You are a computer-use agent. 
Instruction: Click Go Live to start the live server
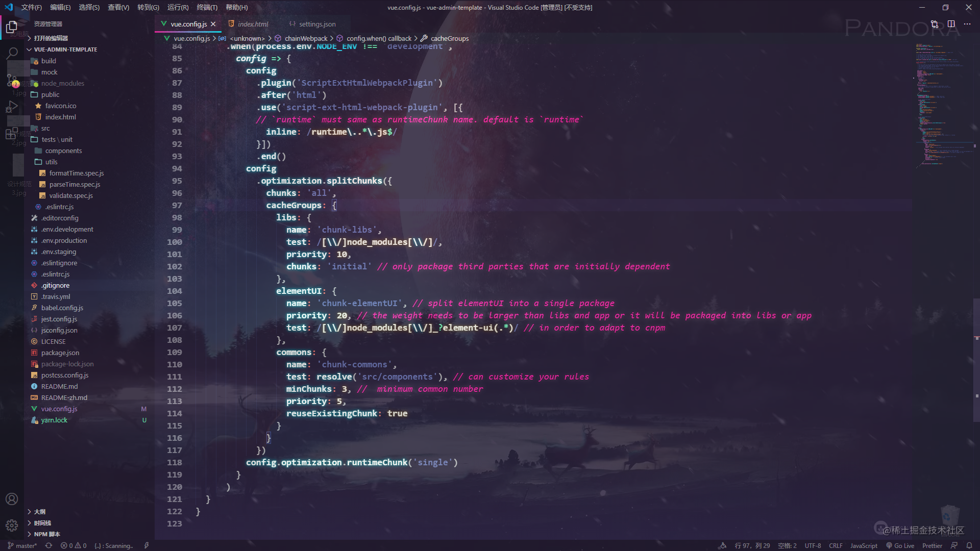(900, 545)
